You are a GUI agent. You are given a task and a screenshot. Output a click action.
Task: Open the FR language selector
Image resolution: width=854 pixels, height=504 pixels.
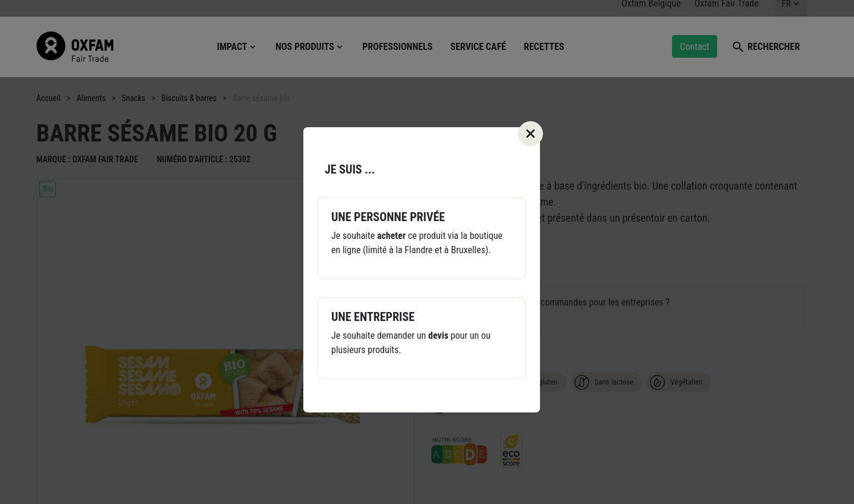(x=790, y=5)
